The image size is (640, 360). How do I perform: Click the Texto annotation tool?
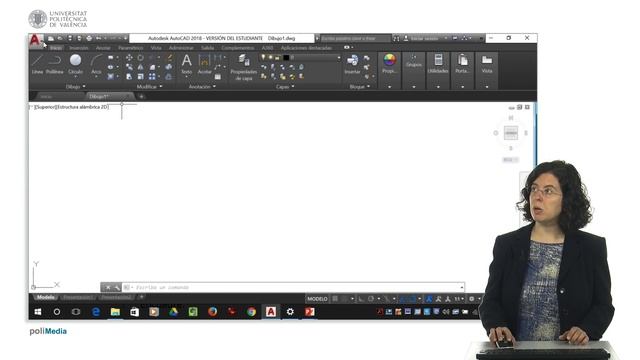click(x=187, y=64)
